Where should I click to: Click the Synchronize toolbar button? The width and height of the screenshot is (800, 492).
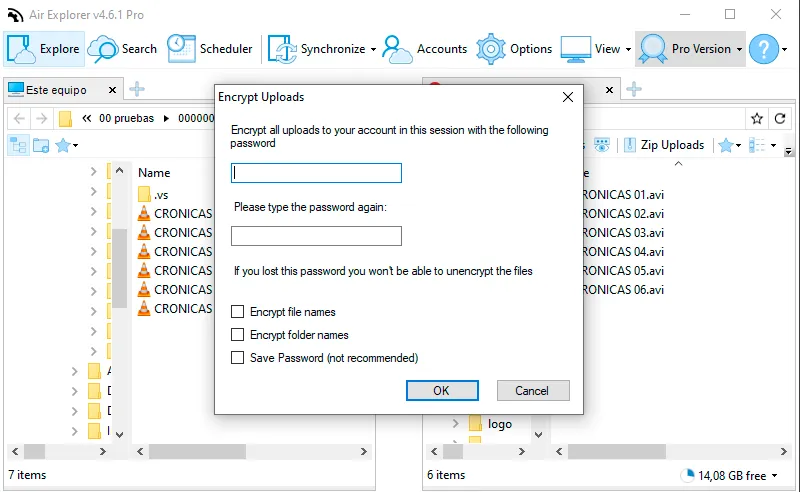(317, 49)
